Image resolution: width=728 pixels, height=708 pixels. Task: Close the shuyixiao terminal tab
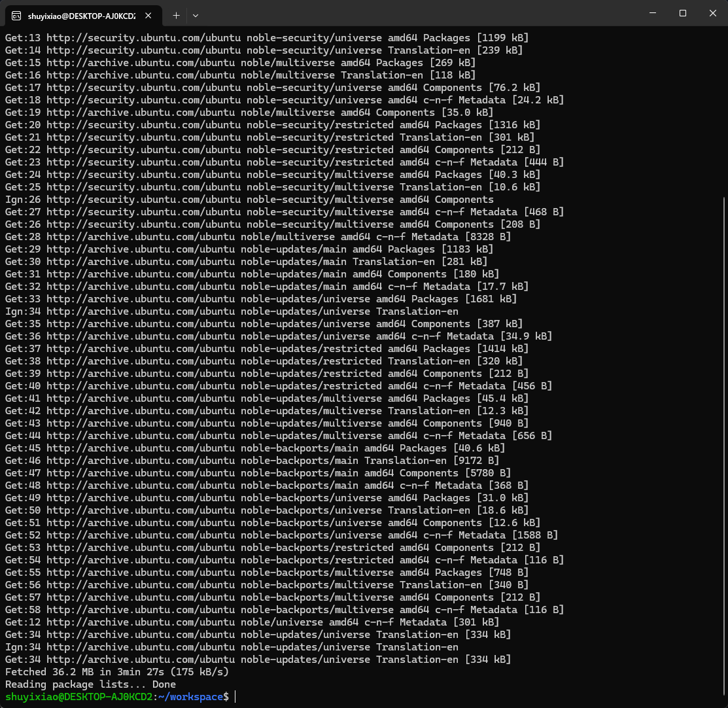(148, 16)
